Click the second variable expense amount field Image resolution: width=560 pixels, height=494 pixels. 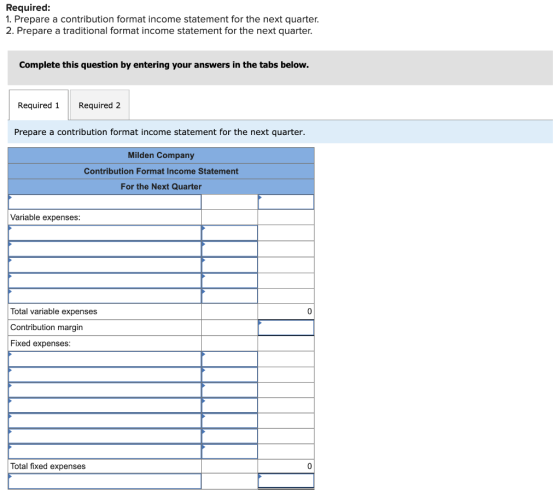point(229,249)
